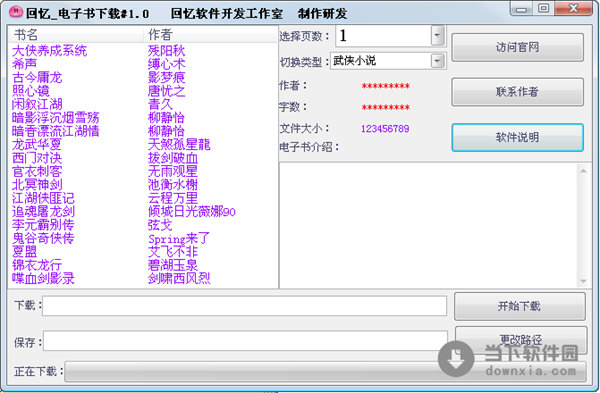This screenshot has width=600, height=393.
Task: Select book 鬼谷奇侠传
Action: [43, 238]
